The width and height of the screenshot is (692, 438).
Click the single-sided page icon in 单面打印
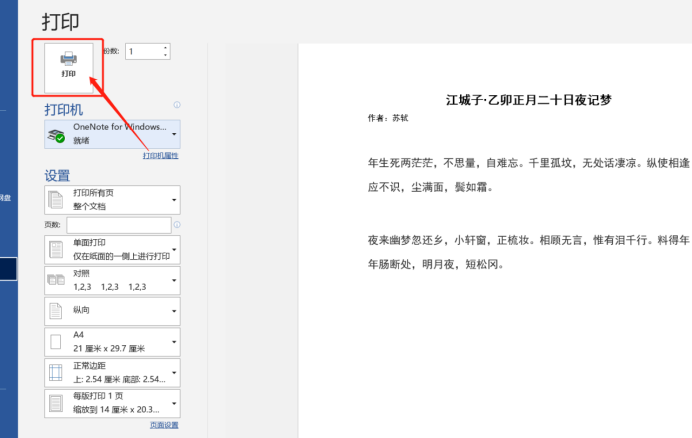pyautogui.click(x=56, y=249)
